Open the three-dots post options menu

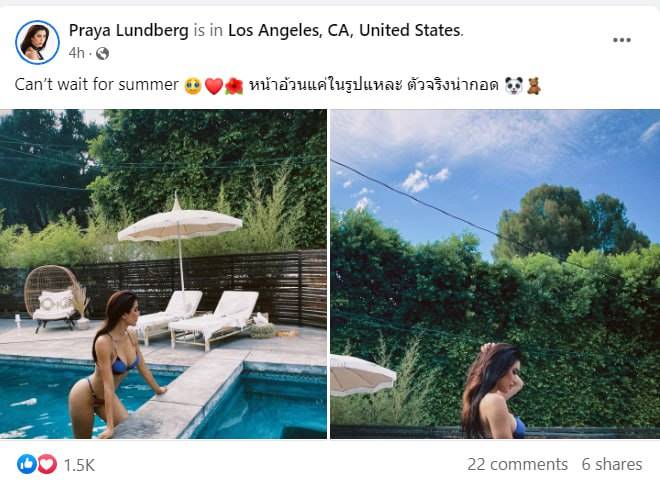621,40
